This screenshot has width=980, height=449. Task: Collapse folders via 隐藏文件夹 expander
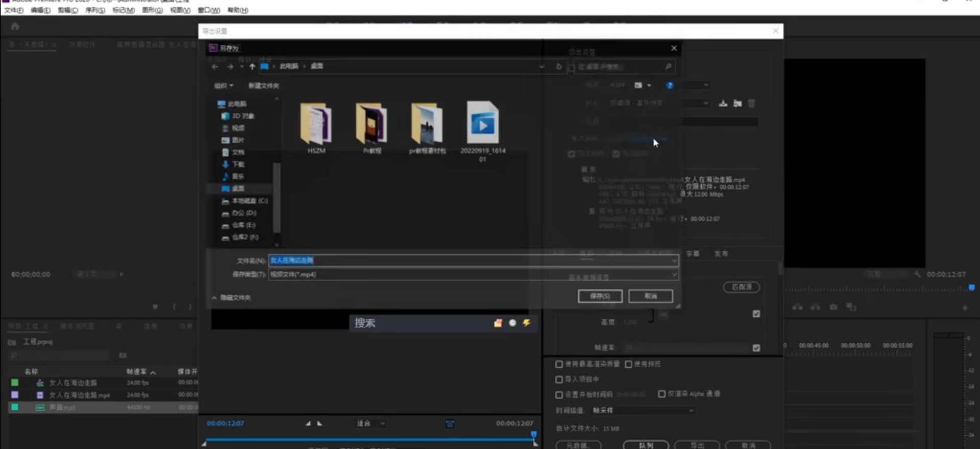pos(231,297)
